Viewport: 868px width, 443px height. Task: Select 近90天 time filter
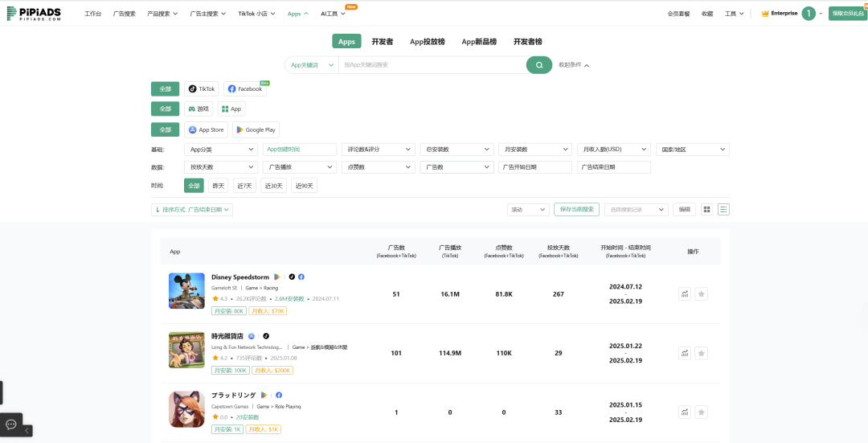pyautogui.click(x=305, y=186)
